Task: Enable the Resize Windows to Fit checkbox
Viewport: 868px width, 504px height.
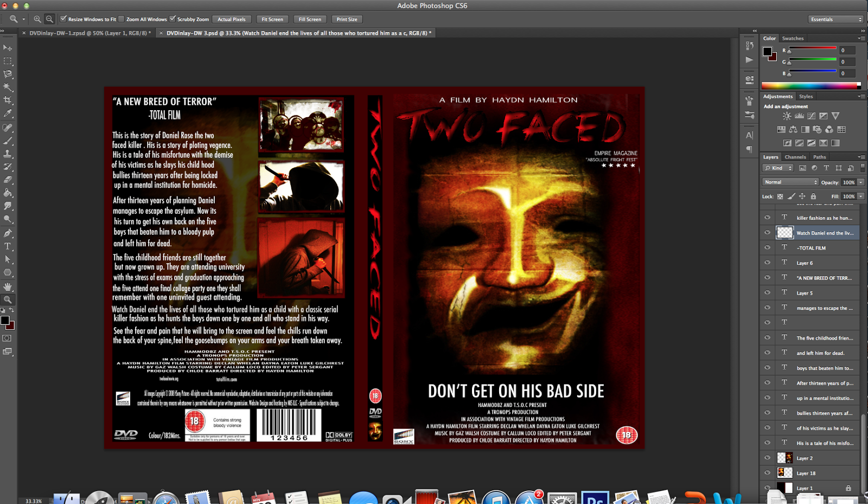Action: click(x=65, y=18)
